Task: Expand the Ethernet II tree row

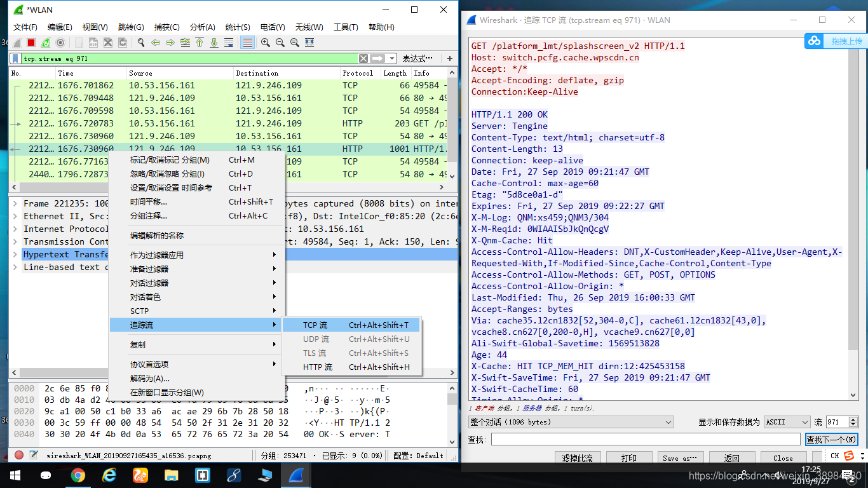Action: pyautogui.click(x=17, y=216)
